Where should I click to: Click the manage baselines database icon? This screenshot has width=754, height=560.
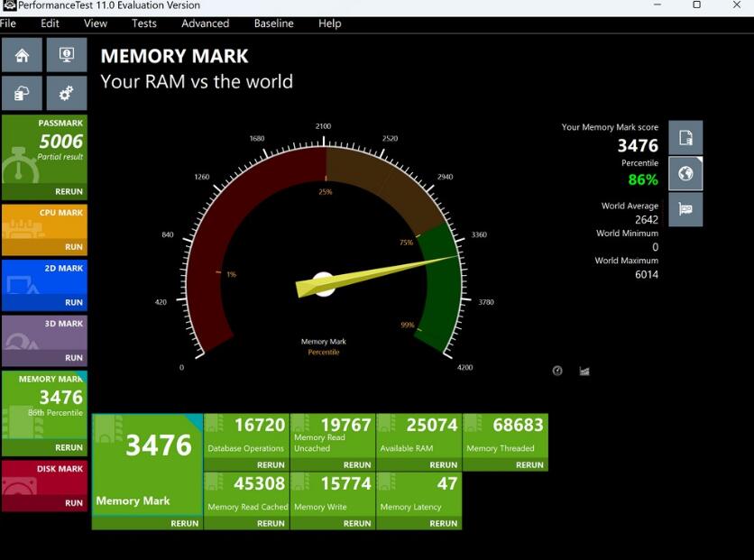[22, 93]
